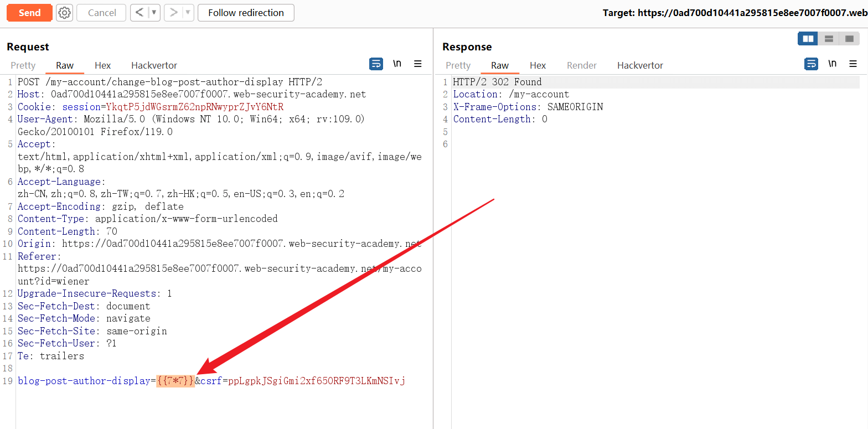Open the Response Hex tab
Image resolution: width=868 pixels, height=429 pixels.
pos(538,65)
